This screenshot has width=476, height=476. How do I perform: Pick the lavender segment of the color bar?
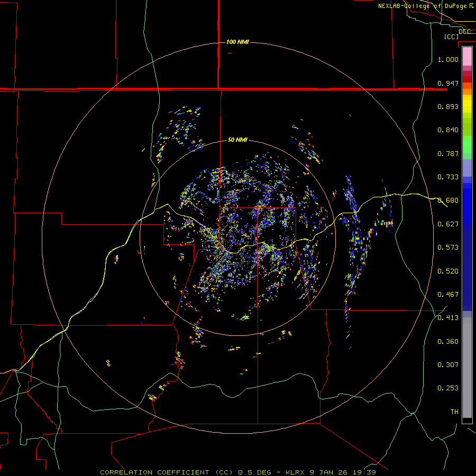click(467, 168)
